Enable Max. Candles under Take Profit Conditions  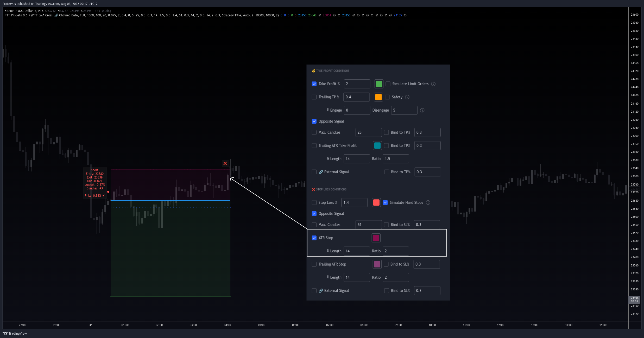(314, 132)
